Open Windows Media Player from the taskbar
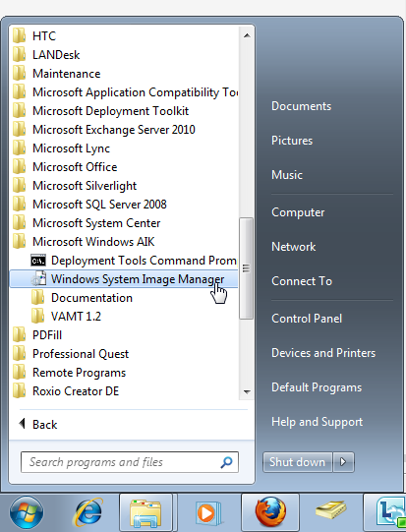406x532 pixels. pyautogui.click(x=208, y=512)
